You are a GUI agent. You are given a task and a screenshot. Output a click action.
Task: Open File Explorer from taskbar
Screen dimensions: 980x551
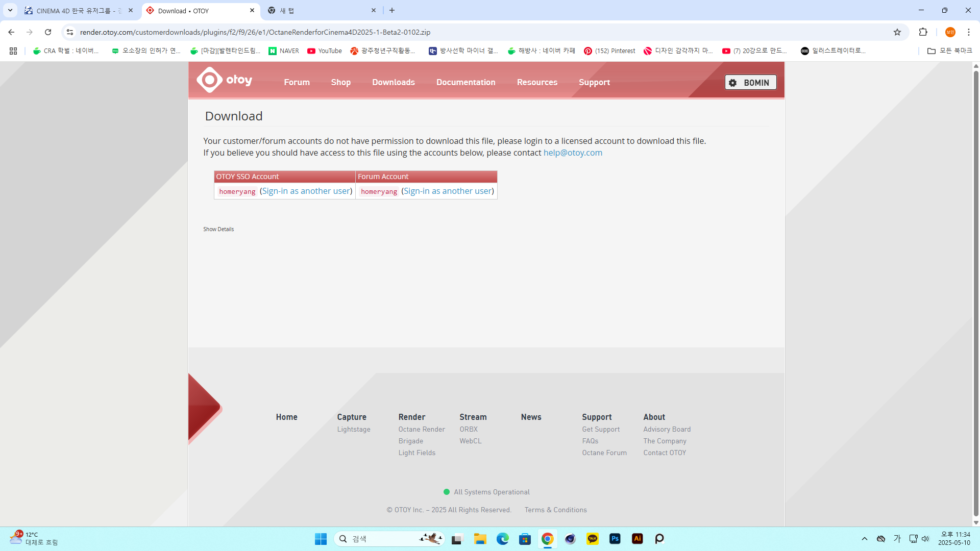point(480,539)
